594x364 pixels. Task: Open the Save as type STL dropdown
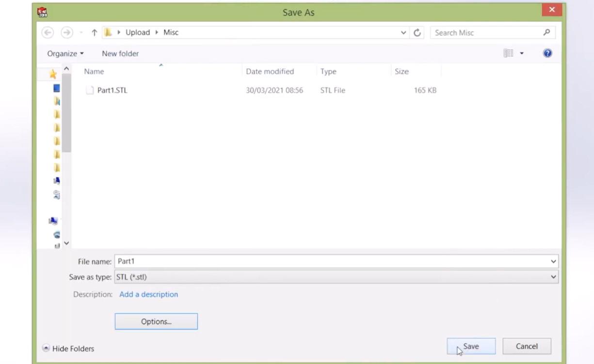click(x=336, y=277)
